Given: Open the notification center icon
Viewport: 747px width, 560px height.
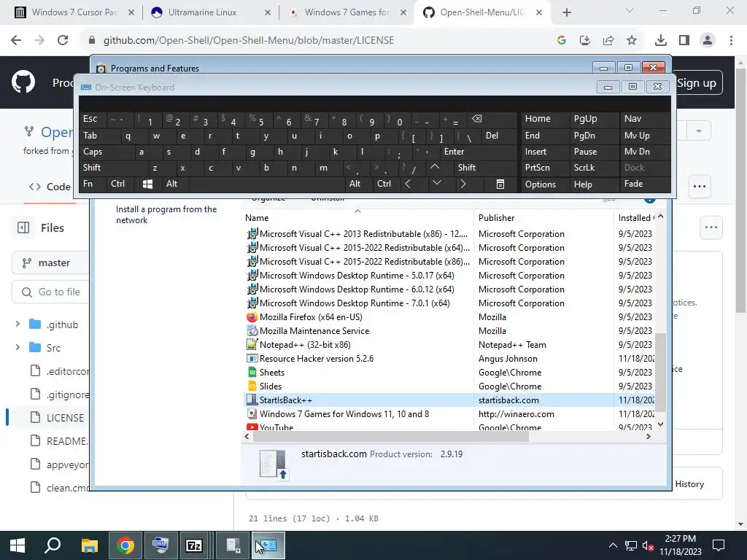Looking at the screenshot, I should click(x=719, y=545).
